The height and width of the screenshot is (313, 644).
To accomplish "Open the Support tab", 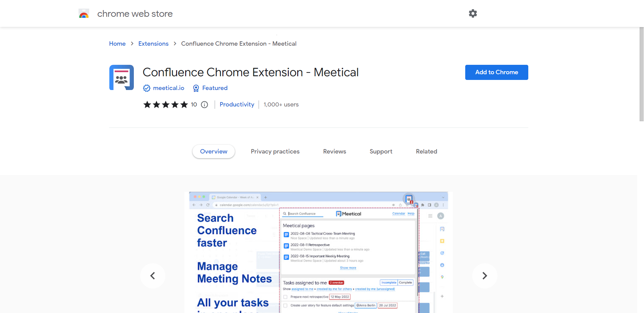I will point(381,151).
